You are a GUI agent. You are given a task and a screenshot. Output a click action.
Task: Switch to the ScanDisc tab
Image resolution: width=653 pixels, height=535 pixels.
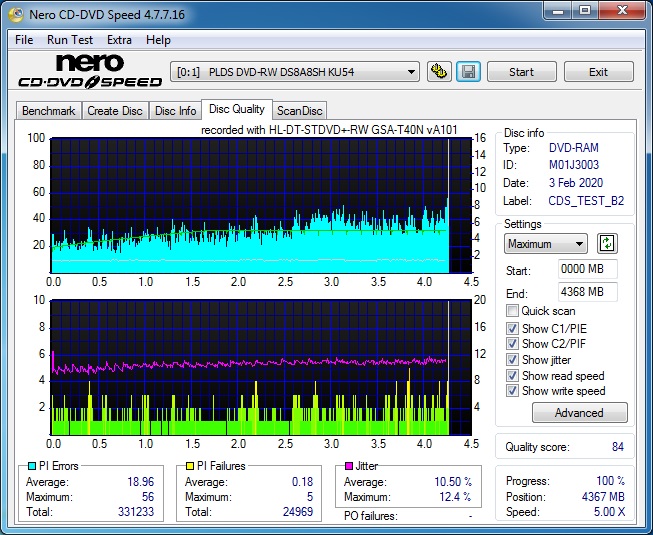coord(299,111)
